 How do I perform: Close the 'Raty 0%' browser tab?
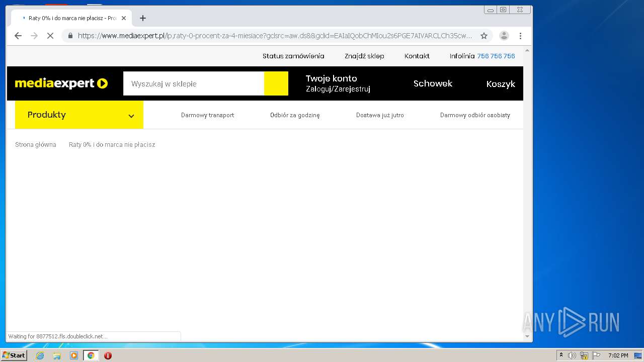point(124,18)
